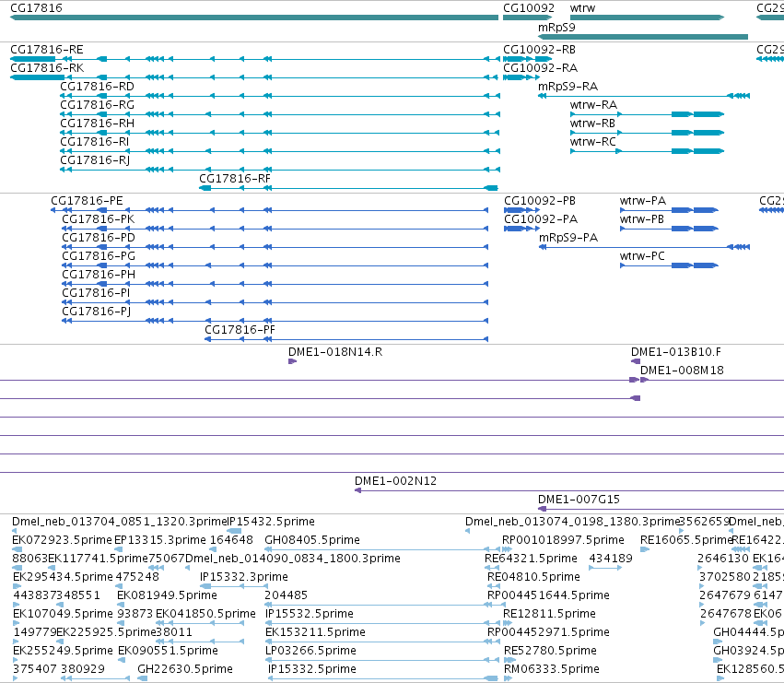Open transcript CG10092-RA
The image size is (784, 683).
[x=540, y=68]
